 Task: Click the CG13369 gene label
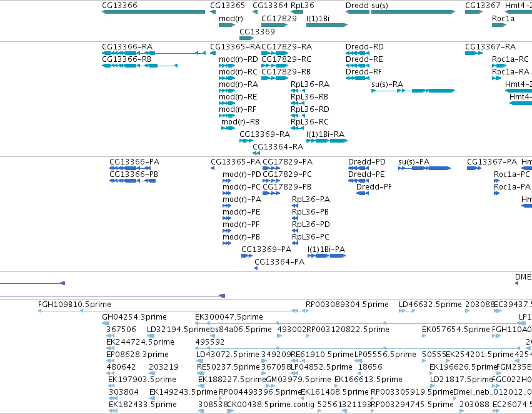point(257,31)
